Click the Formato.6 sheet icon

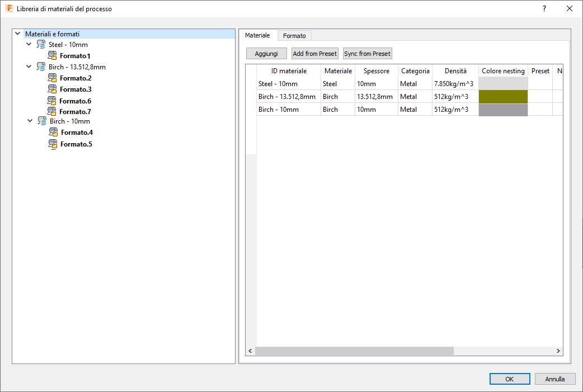[53, 101]
